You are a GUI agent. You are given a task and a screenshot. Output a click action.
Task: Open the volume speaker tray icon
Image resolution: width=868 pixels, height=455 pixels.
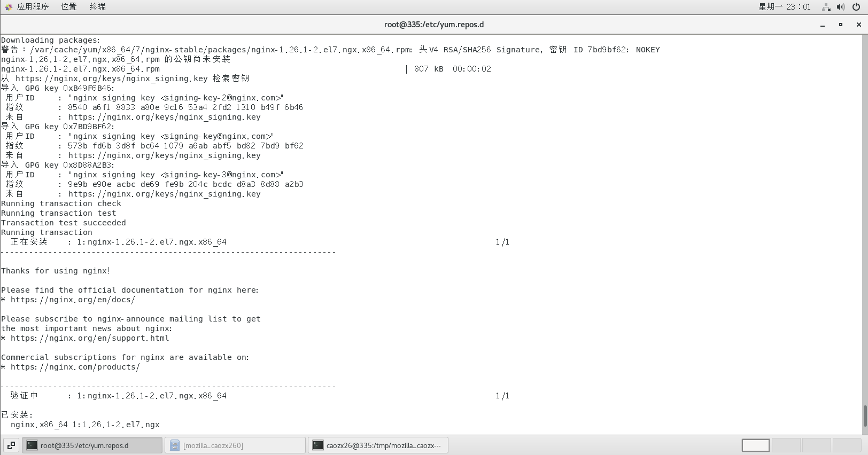coord(841,7)
